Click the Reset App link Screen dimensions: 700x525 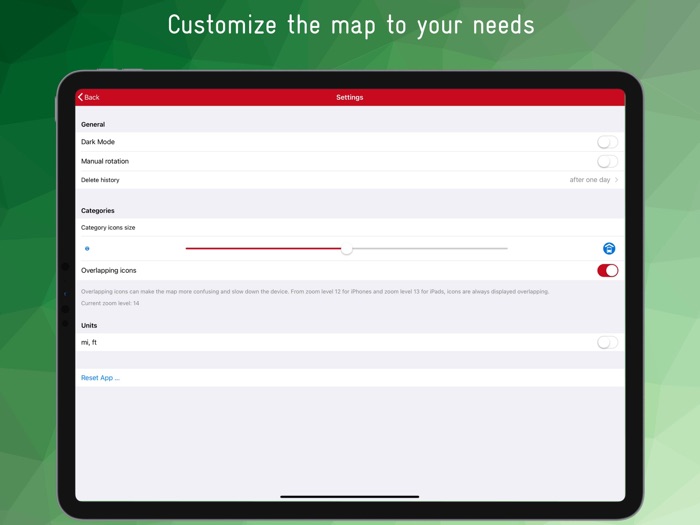point(100,378)
